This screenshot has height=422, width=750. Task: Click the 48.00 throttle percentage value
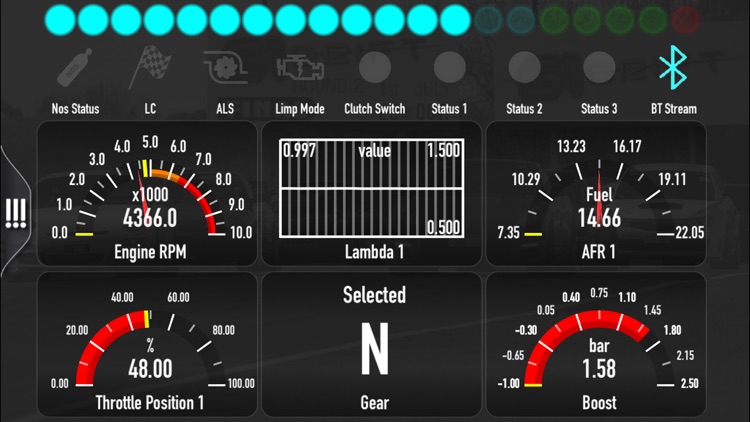[150, 369]
